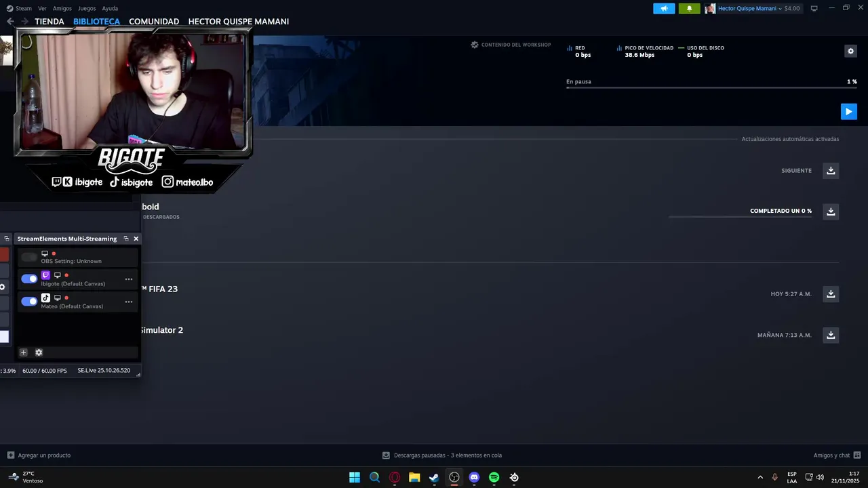
Task: Click the Twitch icon in Ibigote row
Action: [x=45, y=275]
